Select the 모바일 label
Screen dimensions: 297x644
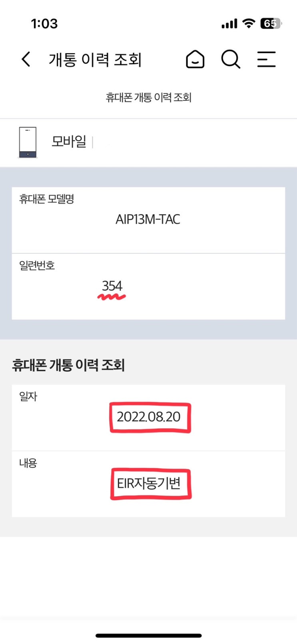coord(69,141)
